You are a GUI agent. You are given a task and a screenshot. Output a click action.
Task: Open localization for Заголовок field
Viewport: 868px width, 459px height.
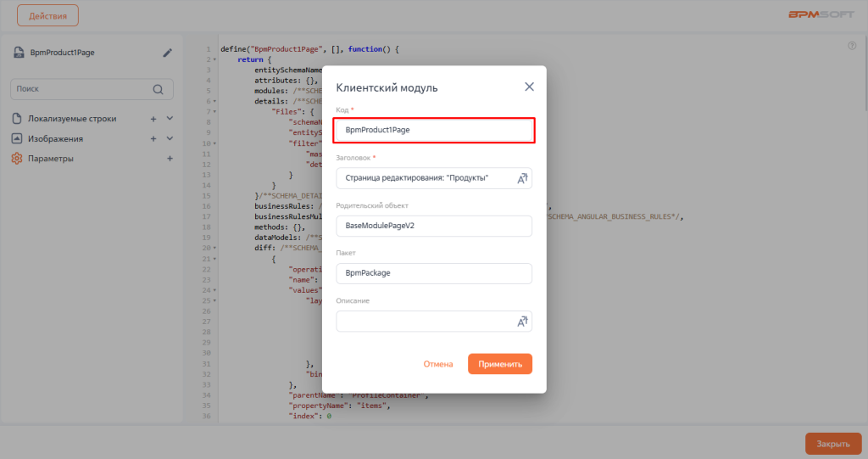pos(522,178)
